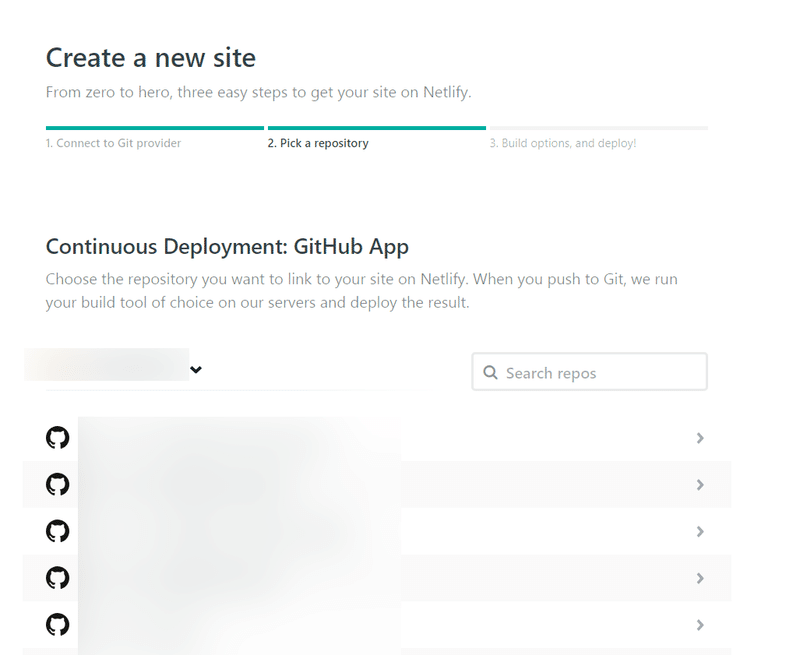Expand the fourth repository row chevron
The width and height of the screenshot is (800, 655).
700,578
